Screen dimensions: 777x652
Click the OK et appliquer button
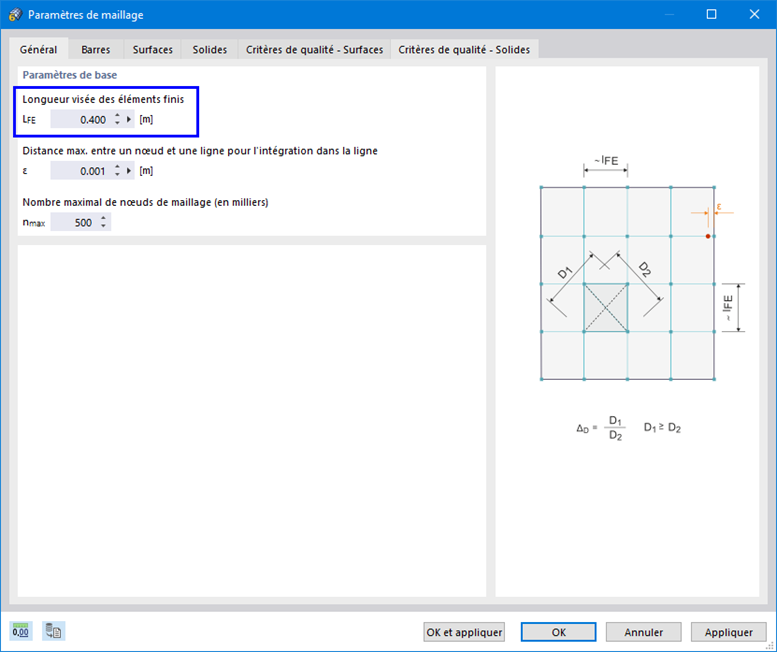(464, 632)
